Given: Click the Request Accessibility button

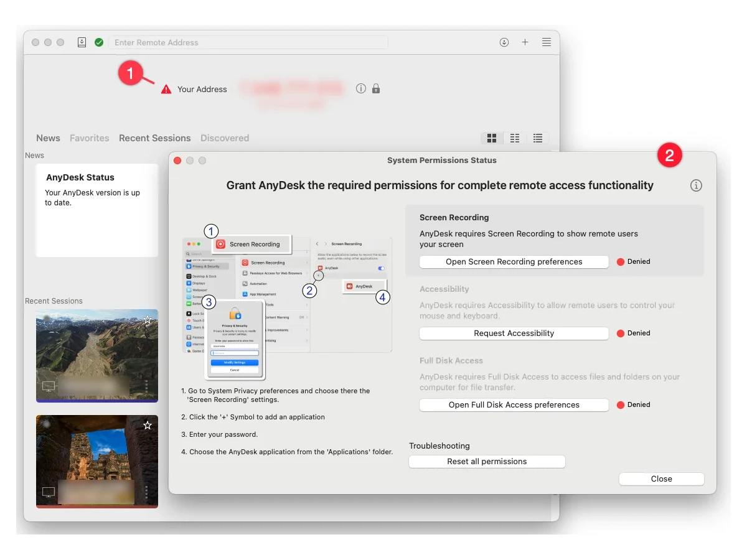Looking at the screenshot, I should tap(514, 334).
